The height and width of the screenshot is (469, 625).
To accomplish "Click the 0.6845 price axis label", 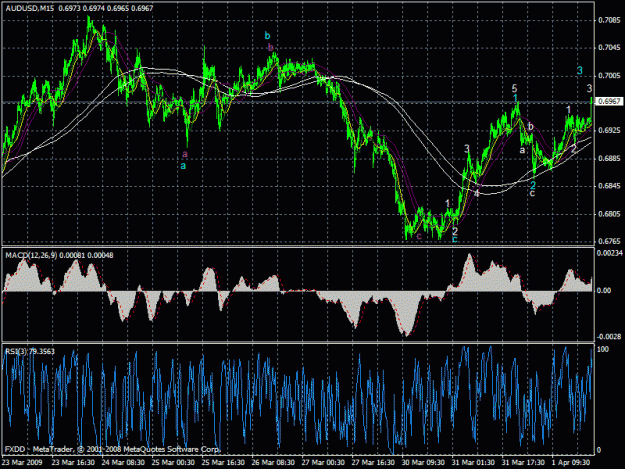I will 609,186.
